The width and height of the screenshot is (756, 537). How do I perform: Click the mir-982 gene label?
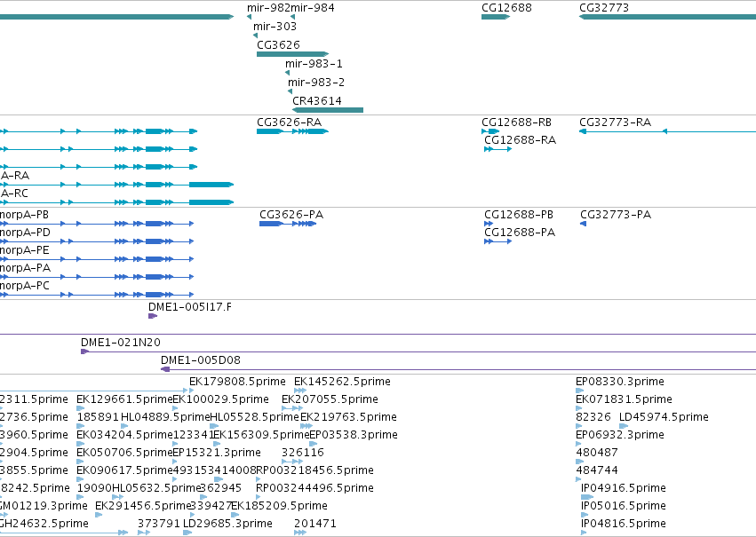point(268,8)
